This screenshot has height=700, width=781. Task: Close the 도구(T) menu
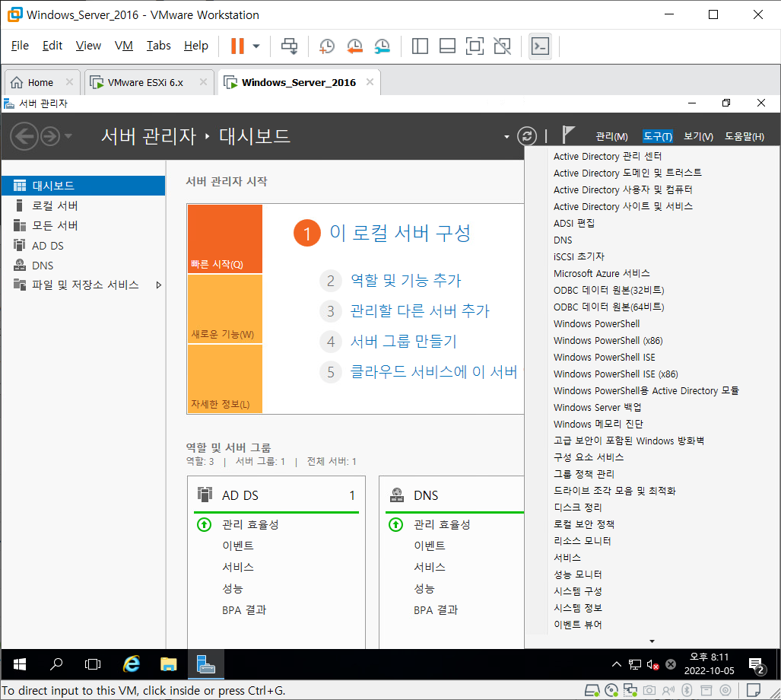658,136
